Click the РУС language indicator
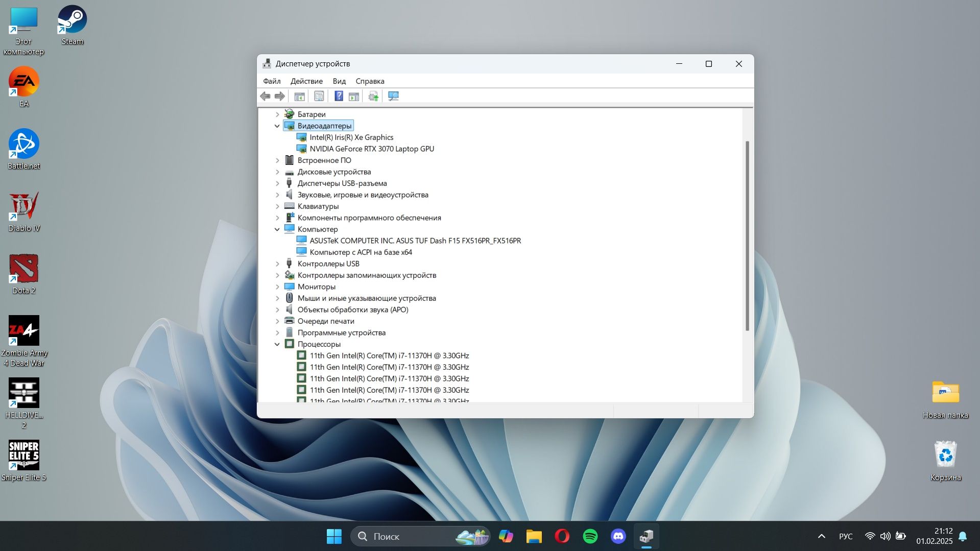 pos(846,536)
